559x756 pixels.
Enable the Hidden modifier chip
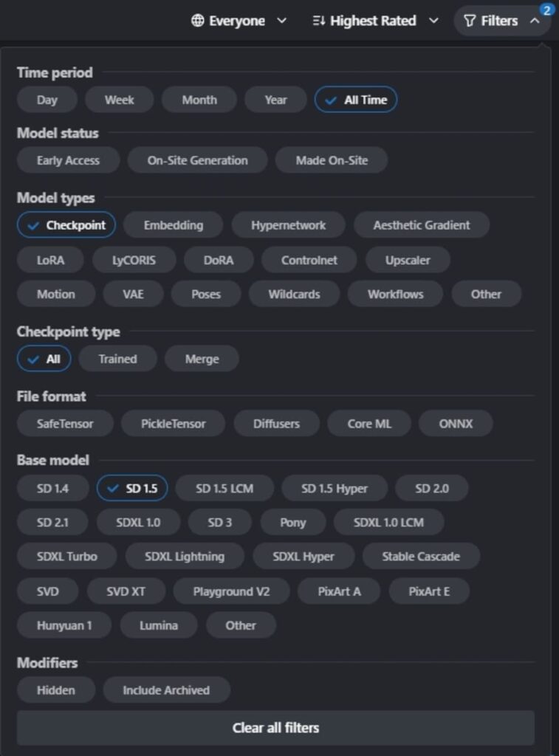(x=56, y=690)
